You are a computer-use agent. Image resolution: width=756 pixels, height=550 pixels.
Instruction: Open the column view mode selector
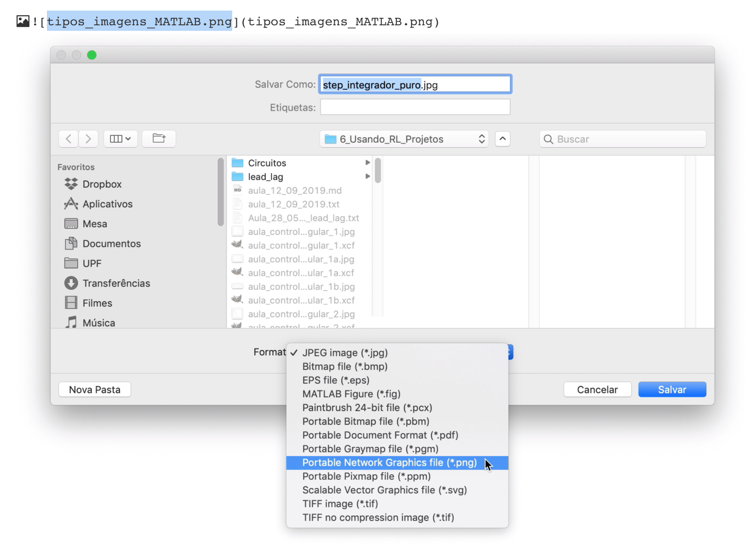click(120, 138)
